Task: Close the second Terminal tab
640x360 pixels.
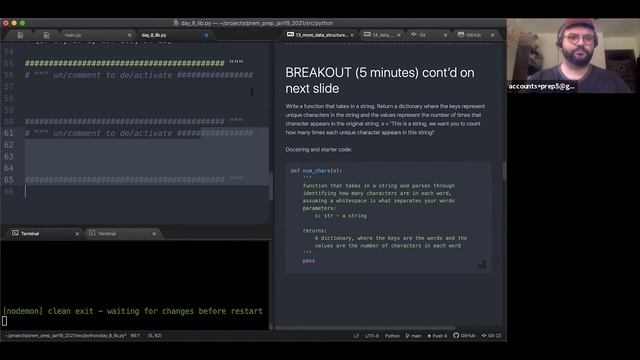Action: click(154, 233)
